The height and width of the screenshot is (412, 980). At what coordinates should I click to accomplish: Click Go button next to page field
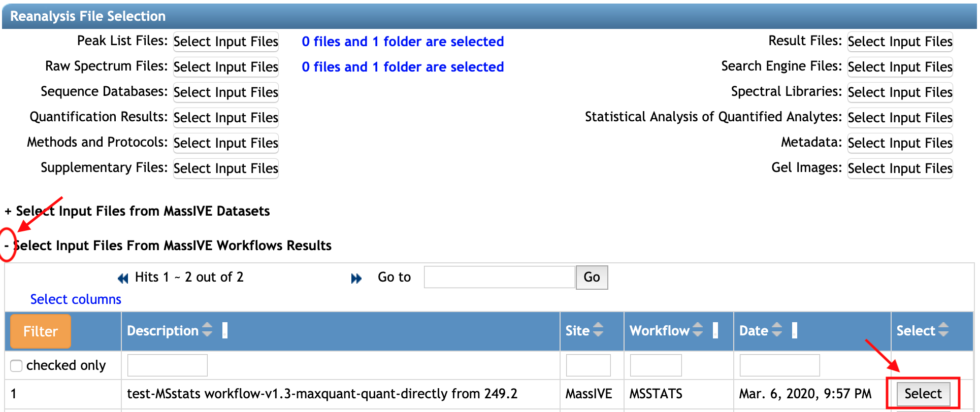point(592,278)
